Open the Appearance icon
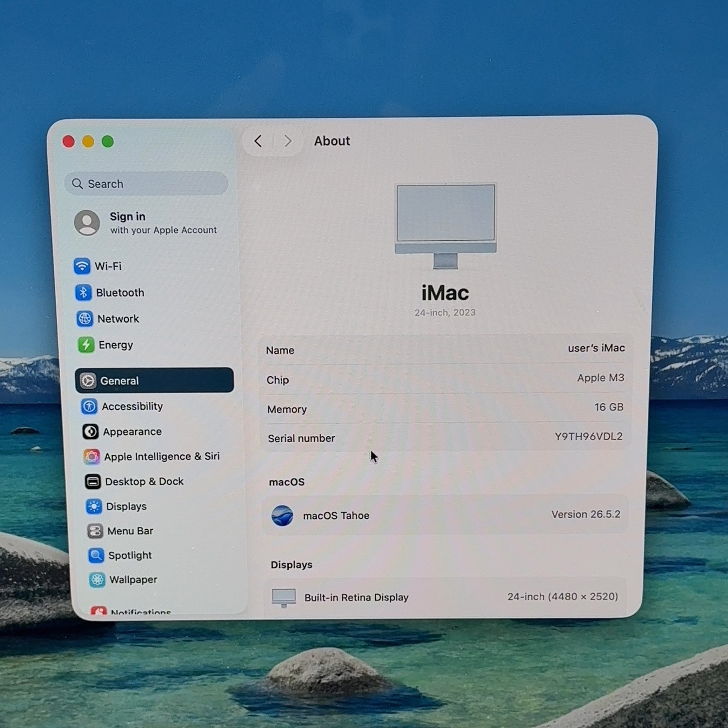 [90, 431]
